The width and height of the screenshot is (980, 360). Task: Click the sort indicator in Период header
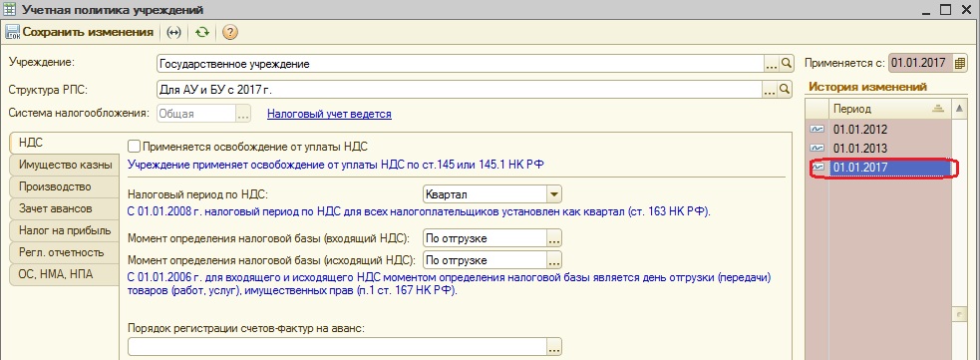click(x=937, y=109)
